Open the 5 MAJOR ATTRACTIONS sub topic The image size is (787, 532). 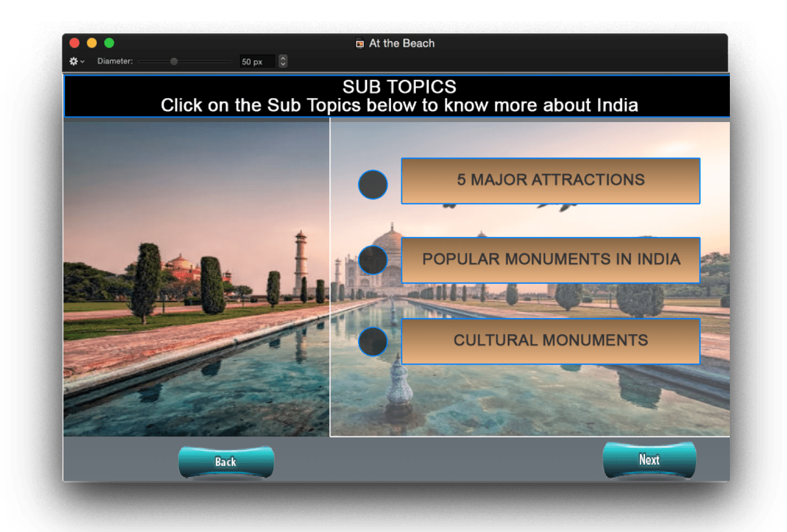pyautogui.click(x=551, y=180)
